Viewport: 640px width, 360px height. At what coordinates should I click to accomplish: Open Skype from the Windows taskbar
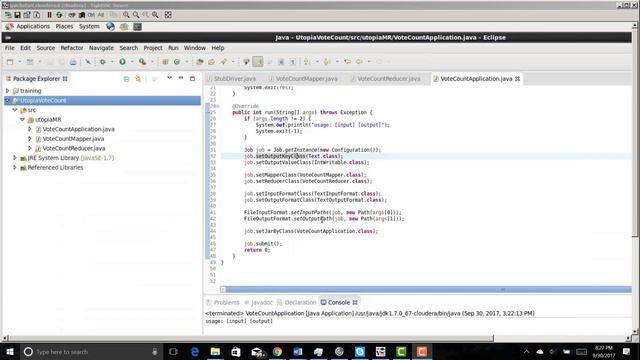tap(360, 352)
